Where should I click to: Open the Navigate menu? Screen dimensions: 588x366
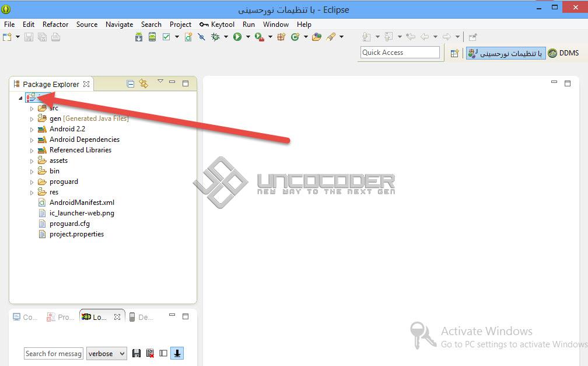119,25
